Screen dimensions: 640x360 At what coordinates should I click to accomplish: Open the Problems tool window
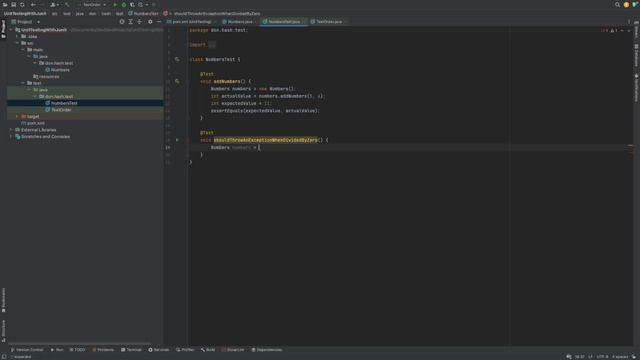(x=103, y=350)
